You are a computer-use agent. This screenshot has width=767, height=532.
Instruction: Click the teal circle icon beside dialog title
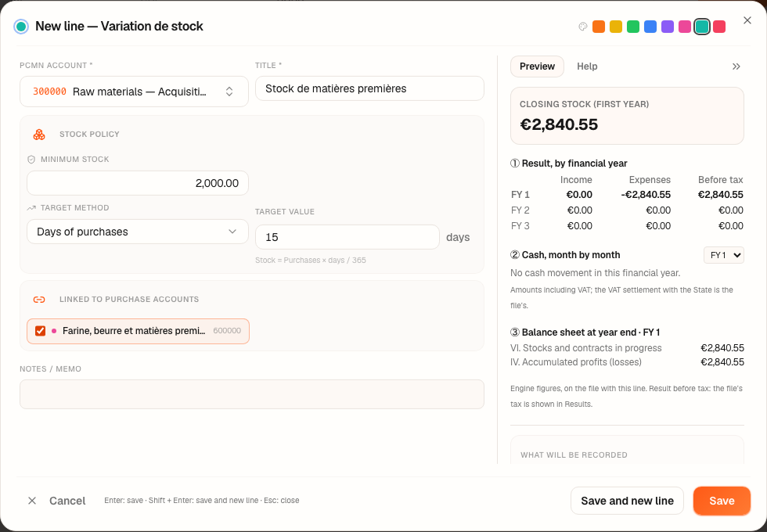pos(21,27)
